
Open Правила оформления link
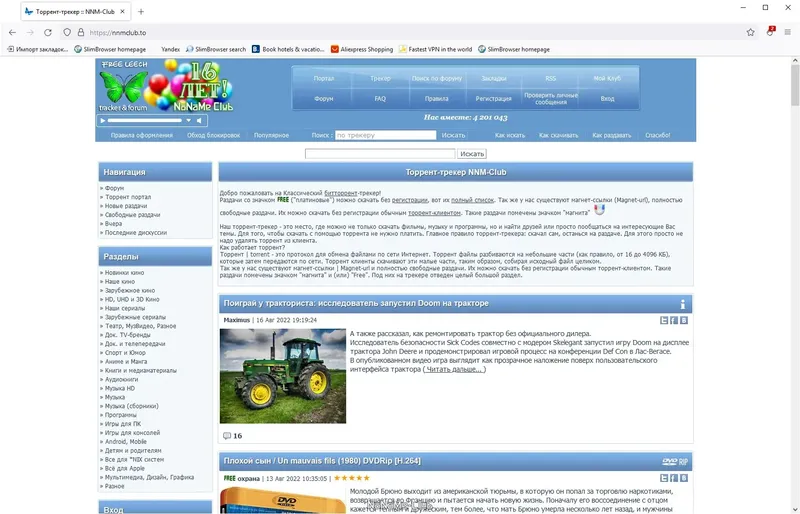141,135
